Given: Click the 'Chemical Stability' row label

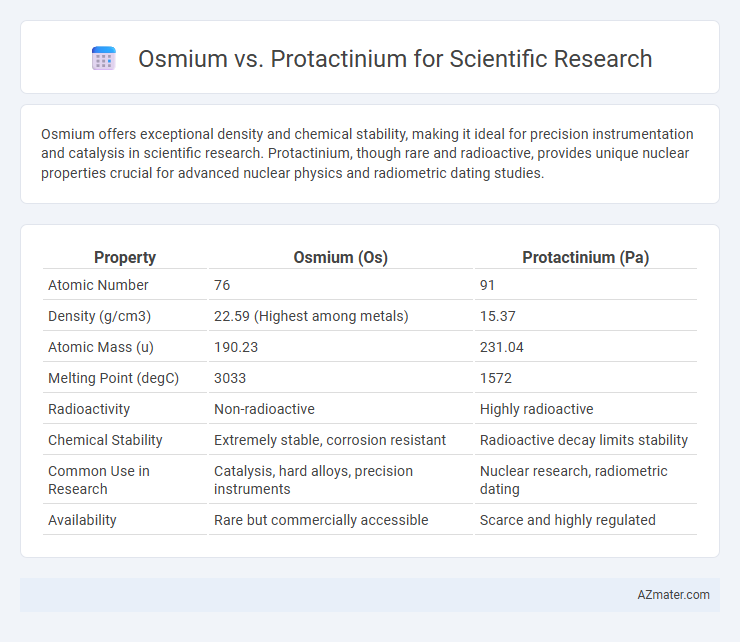Looking at the screenshot, I should pos(105,440).
